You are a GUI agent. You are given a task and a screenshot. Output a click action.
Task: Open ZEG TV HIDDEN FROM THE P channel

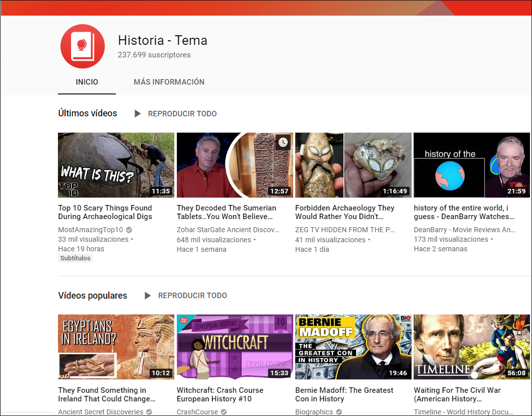point(345,230)
